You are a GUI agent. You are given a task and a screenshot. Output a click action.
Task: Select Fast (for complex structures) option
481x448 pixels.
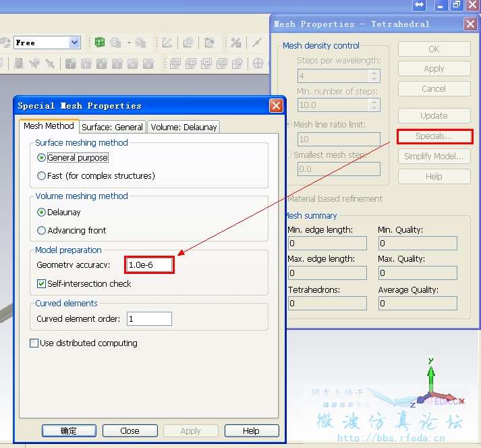pyautogui.click(x=41, y=176)
